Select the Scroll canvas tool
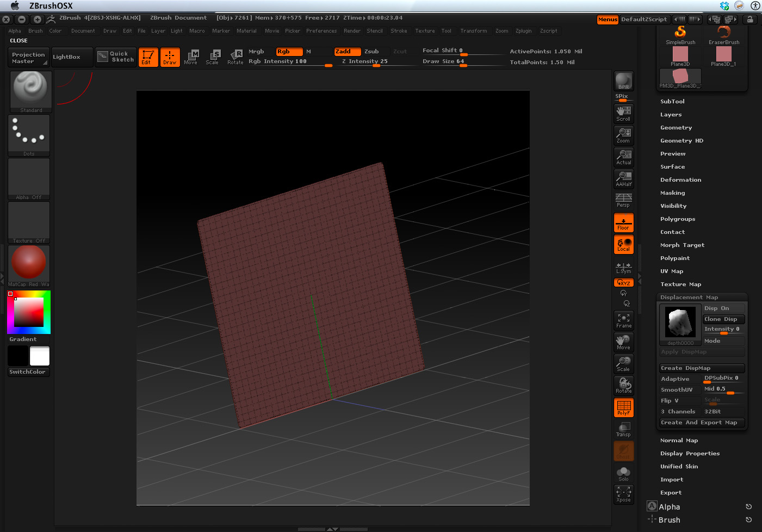The height and width of the screenshot is (532, 762). click(x=623, y=113)
